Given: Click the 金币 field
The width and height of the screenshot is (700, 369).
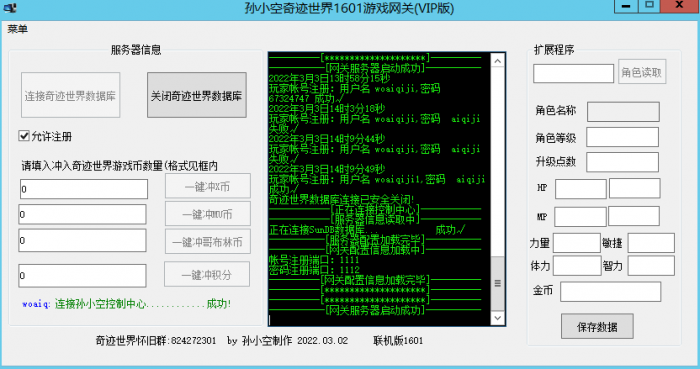Looking at the screenshot, I should point(611,292).
